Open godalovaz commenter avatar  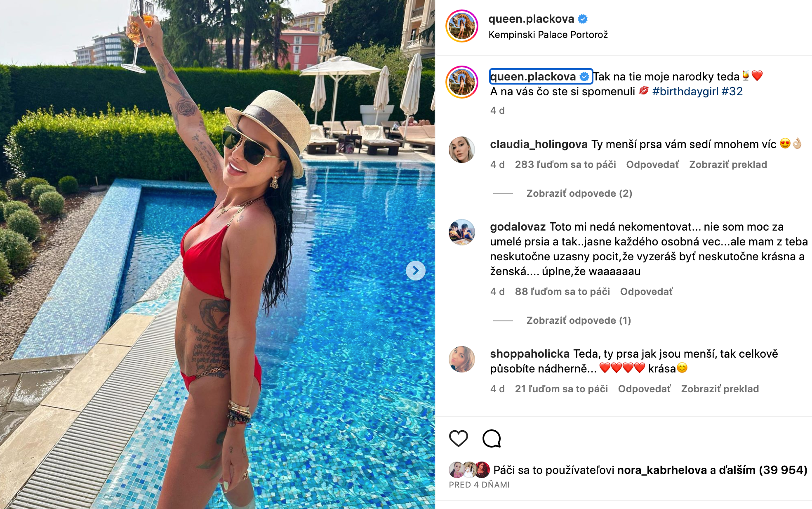point(462,232)
